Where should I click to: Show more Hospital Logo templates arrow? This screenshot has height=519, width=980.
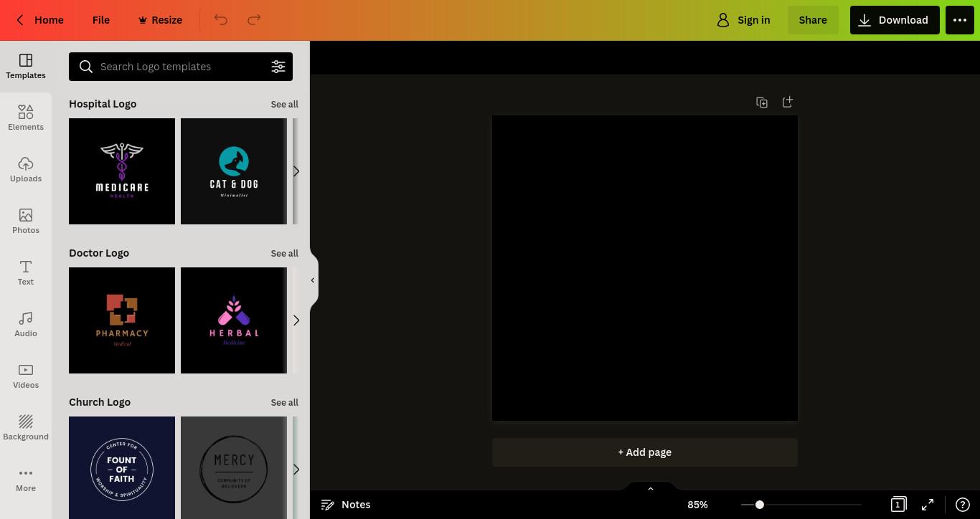(x=296, y=171)
